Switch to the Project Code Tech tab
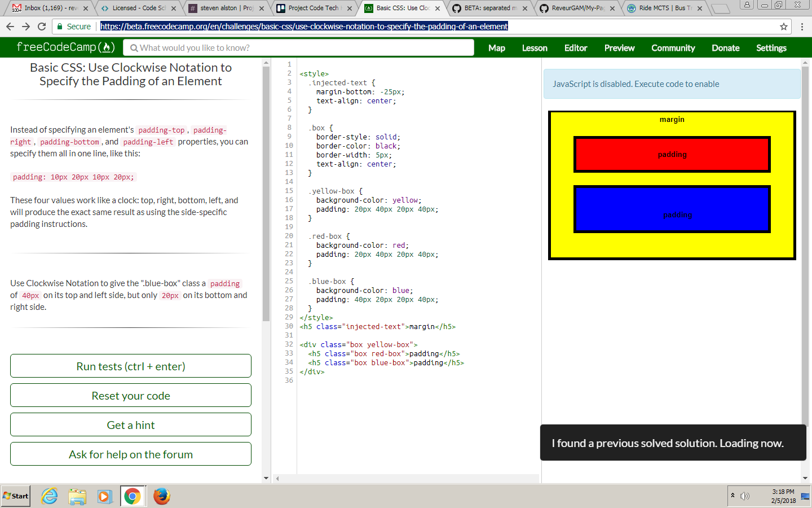This screenshot has height=508, width=812. pos(314,8)
